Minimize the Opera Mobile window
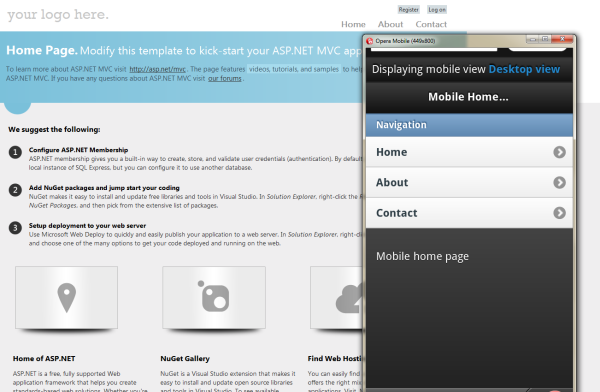The height and width of the screenshot is (392, 600). [x=532, y=39]
